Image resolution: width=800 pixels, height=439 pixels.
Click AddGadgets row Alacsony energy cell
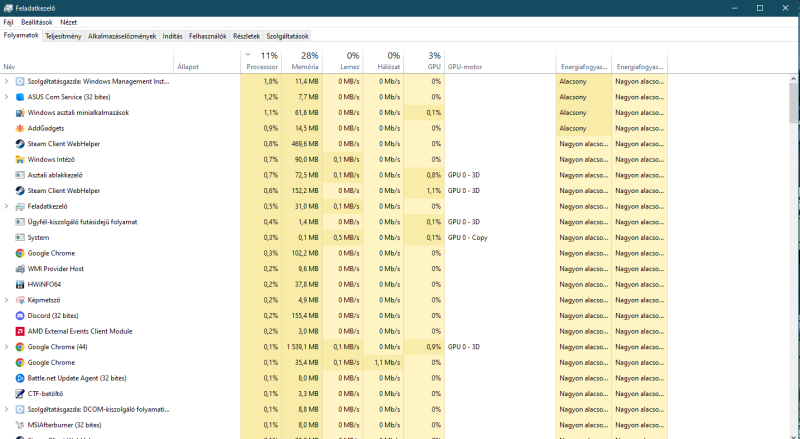[x=584, y=129]
